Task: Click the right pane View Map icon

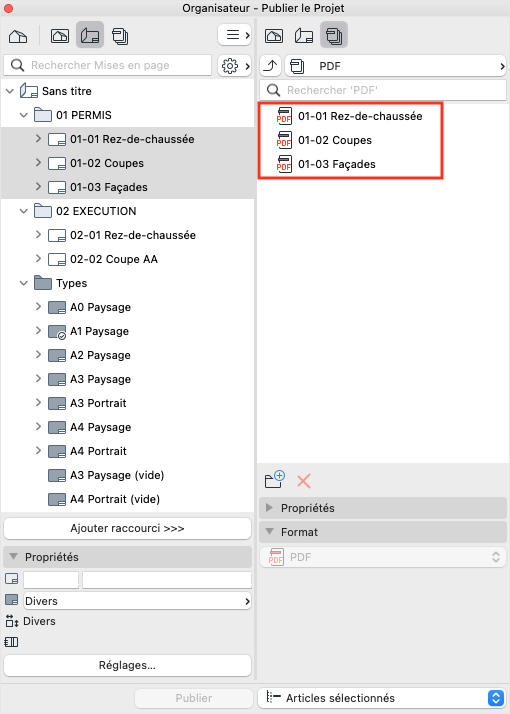Action: pos(274,36)
